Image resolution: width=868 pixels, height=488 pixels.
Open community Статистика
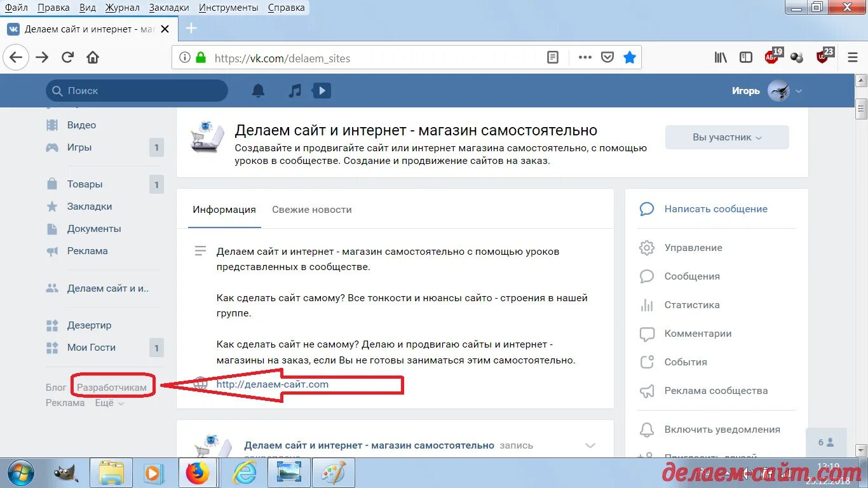click(x=692, y=305)
